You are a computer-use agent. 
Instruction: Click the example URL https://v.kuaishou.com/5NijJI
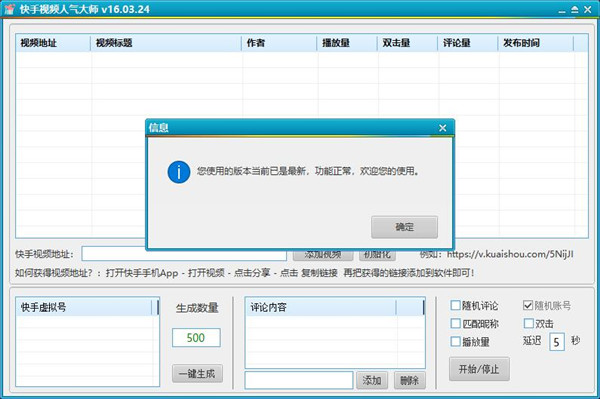click(x=510, y=254)
